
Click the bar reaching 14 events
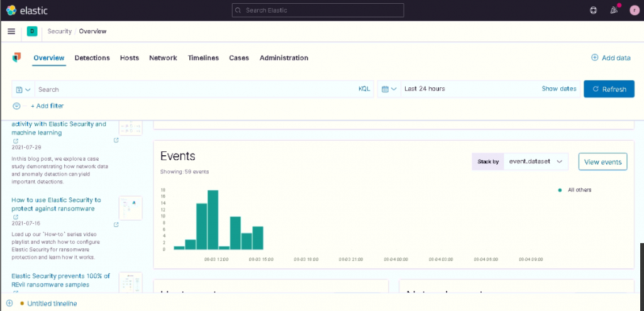coord(202,226)
